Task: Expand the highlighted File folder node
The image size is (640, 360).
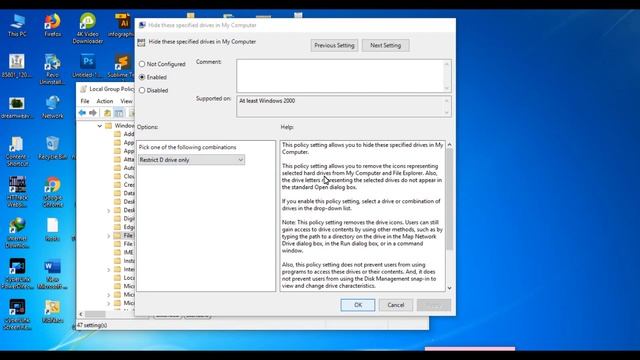Action: click(109, 236)
